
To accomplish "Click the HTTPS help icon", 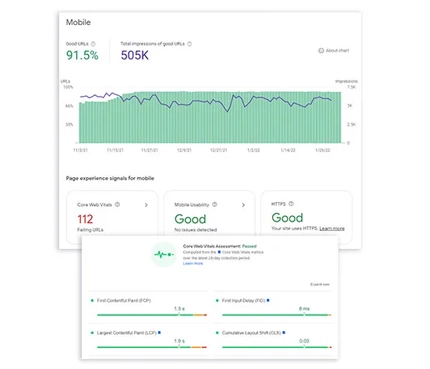I will tap(291, 204).
